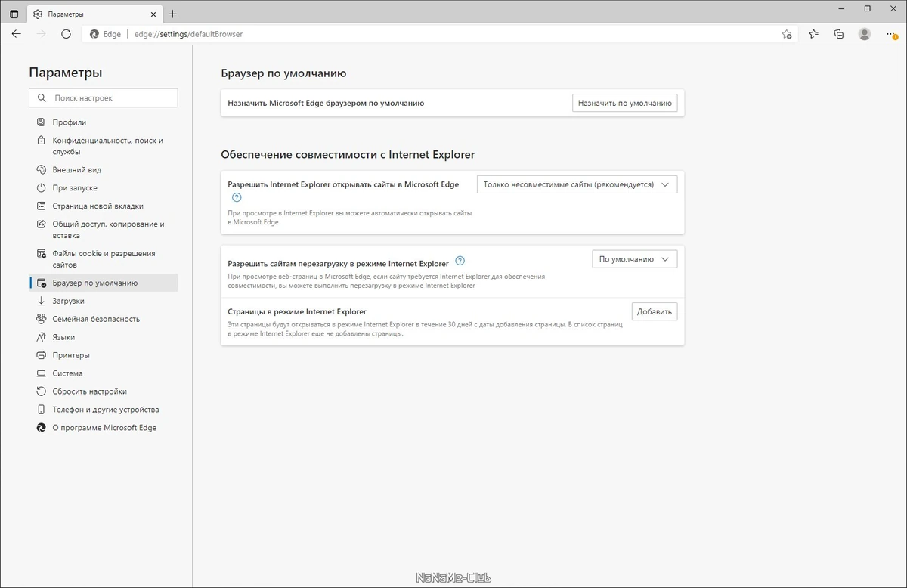This screenshot has width=907, height=588.
Task: Click the Файлы cookie icon
Action: coord(42,254)
